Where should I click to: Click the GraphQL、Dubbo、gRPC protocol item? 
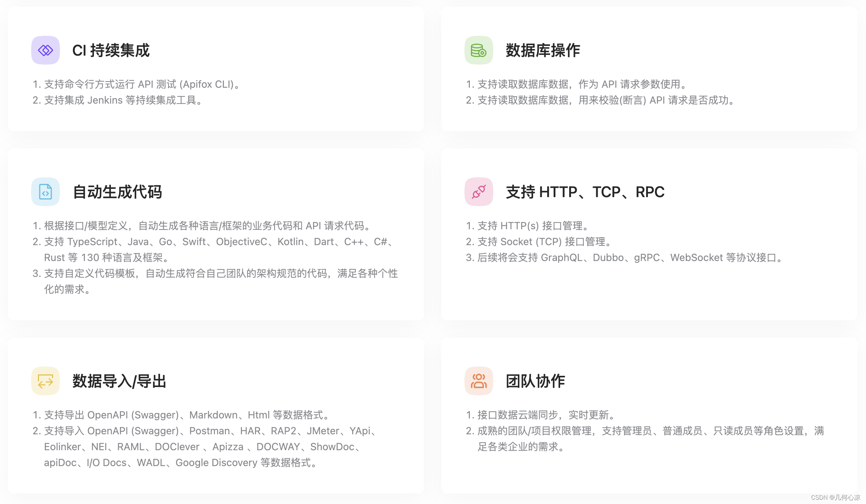625,257
